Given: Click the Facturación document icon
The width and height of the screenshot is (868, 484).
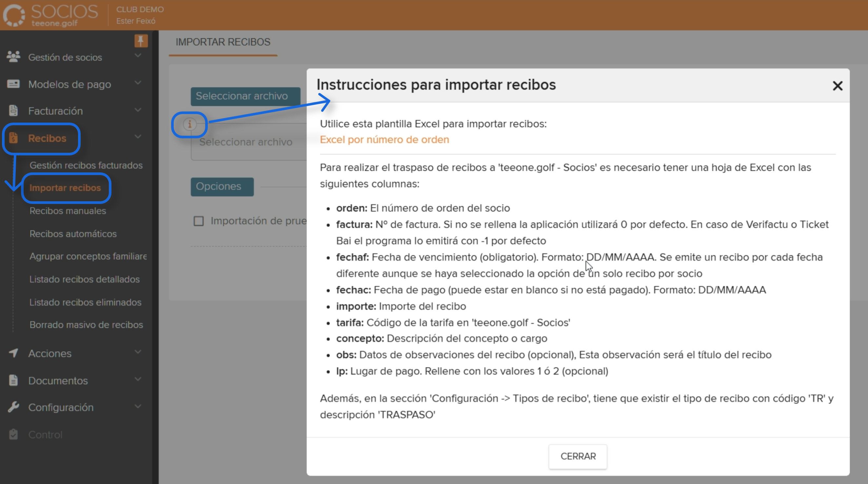Looking at the screenshot, I should pyautogui.click(x=13, y=110).
